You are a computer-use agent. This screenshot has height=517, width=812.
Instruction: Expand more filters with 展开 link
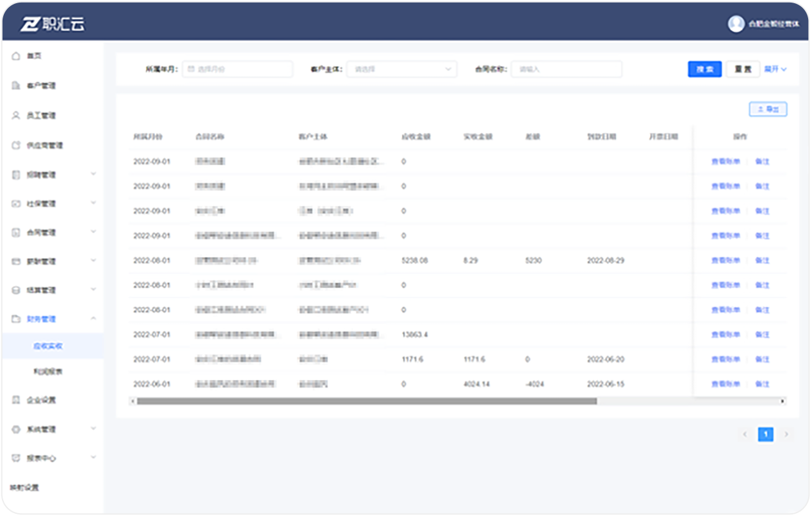[x=775, y=69]
